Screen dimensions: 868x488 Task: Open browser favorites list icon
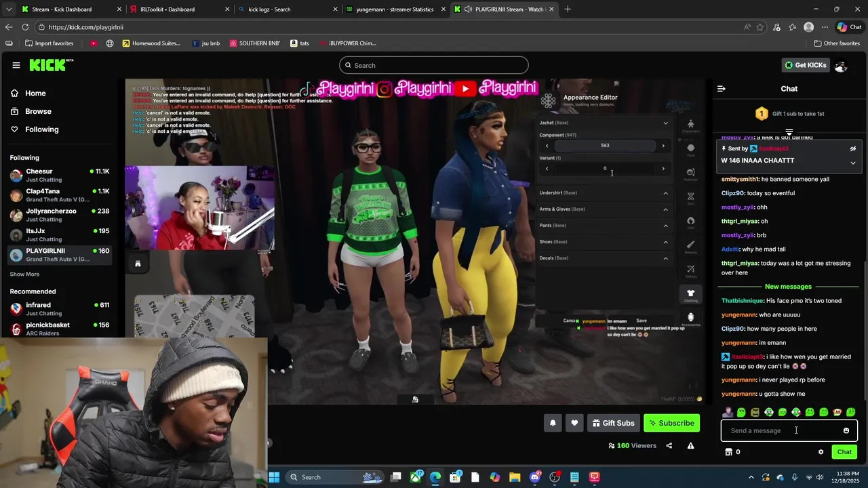792,27
